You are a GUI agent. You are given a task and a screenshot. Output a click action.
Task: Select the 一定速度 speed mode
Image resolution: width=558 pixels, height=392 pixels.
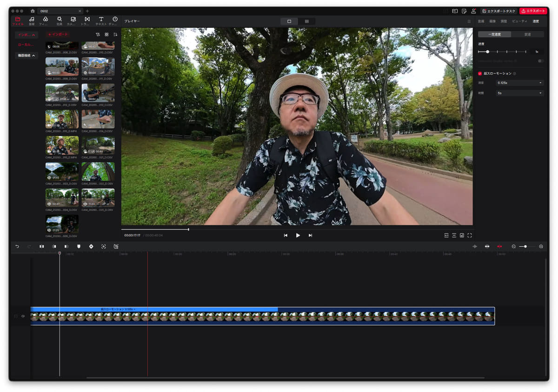click(494, 34)
